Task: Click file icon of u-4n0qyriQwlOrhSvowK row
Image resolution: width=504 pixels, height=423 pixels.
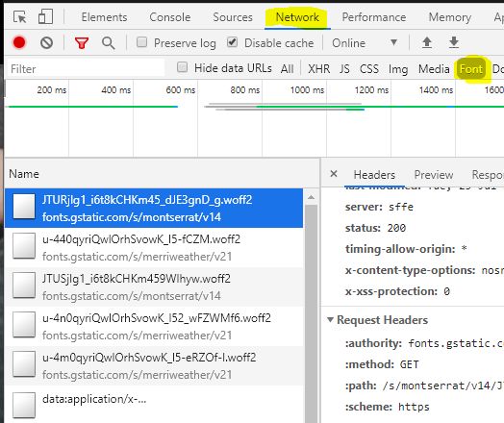Action: 24,324
